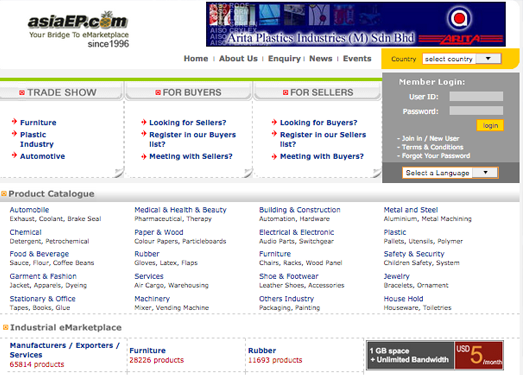Open Manufacturers / Exporters / Services link

(x=64, y=350)
